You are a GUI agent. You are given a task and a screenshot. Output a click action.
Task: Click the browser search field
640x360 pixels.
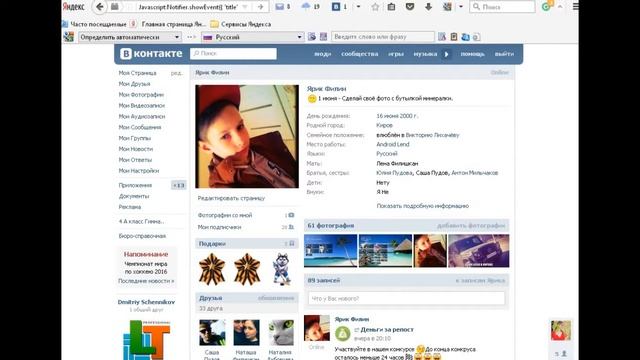pyautogui.click(x=502, y=7)
